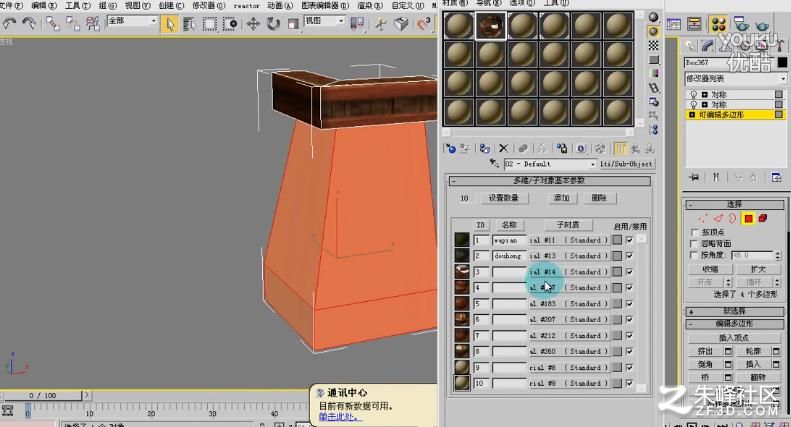Click the Pin Stack icon below the modifier stack
This screenshot has width=791, height=427.
click(x=695, y=177)
